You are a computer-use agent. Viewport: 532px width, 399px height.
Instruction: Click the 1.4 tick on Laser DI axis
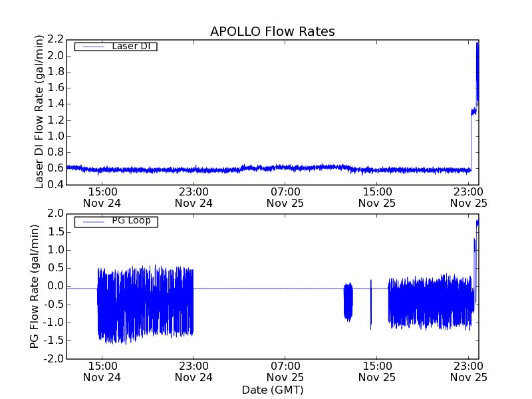[x=55, y=104]
